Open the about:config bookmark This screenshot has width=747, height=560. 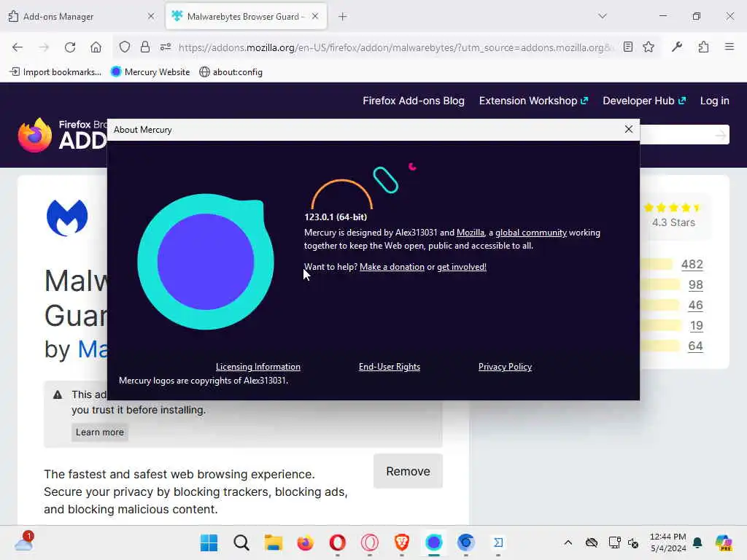click(231, 72)
